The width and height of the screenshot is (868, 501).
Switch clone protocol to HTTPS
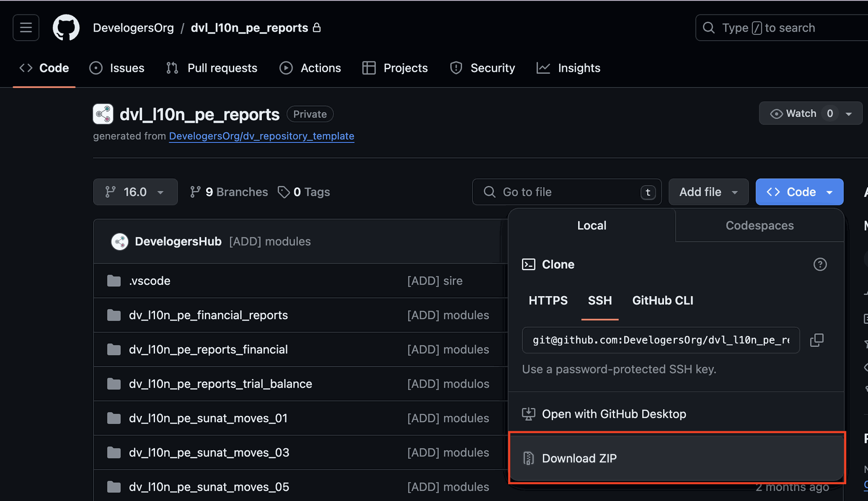tap(548, 300)
